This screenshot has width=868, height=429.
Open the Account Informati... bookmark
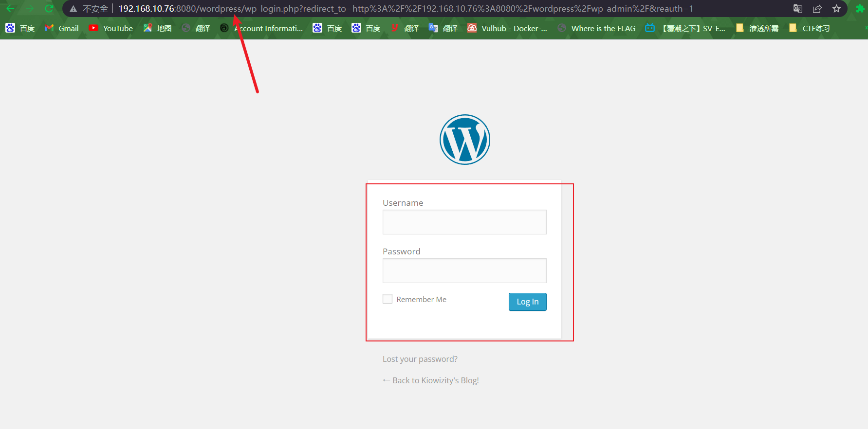coord(261,28)
